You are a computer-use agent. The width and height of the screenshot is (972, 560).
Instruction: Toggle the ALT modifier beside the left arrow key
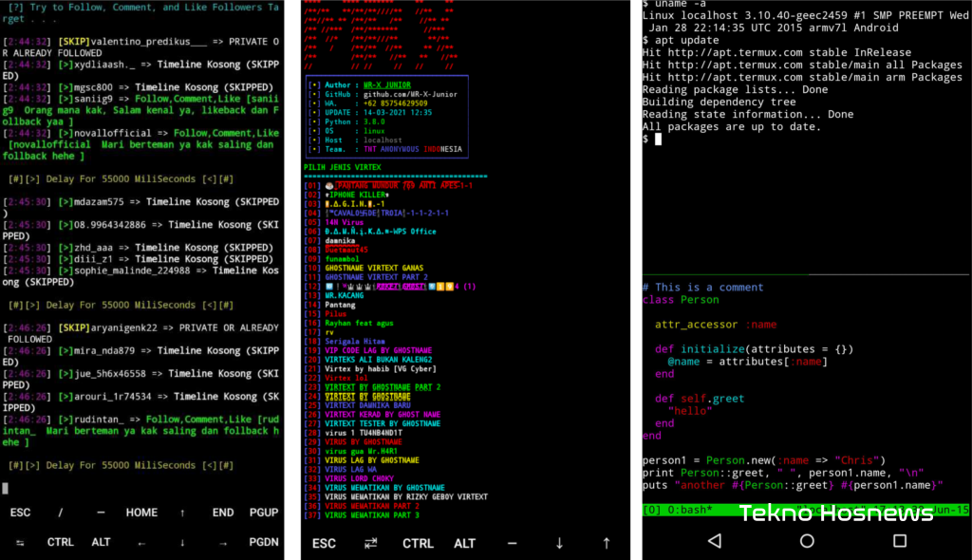(x=101, y=543)
